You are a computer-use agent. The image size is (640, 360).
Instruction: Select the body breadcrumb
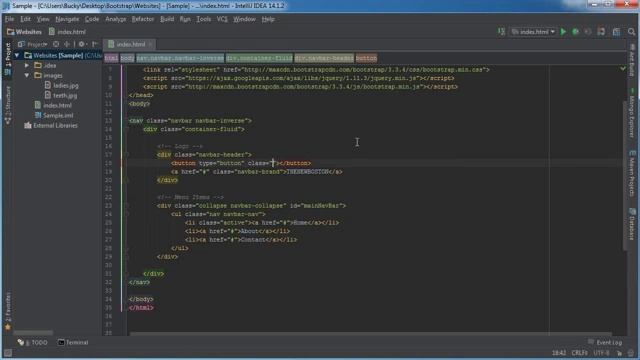127,58
